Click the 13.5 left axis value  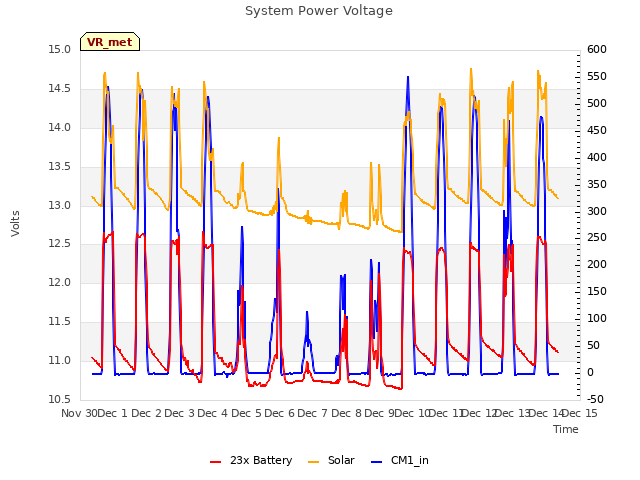tap(59, 167)
